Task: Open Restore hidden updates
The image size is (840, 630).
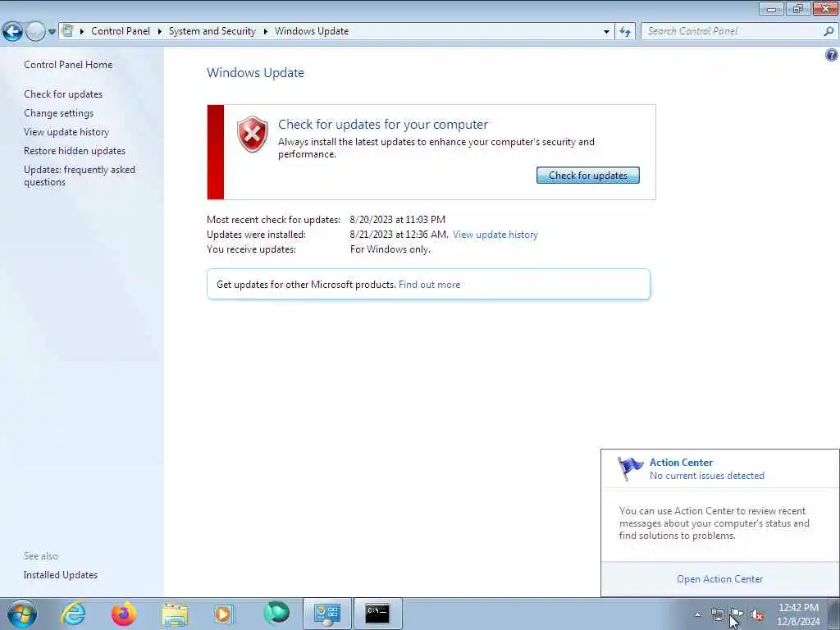Action: (x=75, y=151)
